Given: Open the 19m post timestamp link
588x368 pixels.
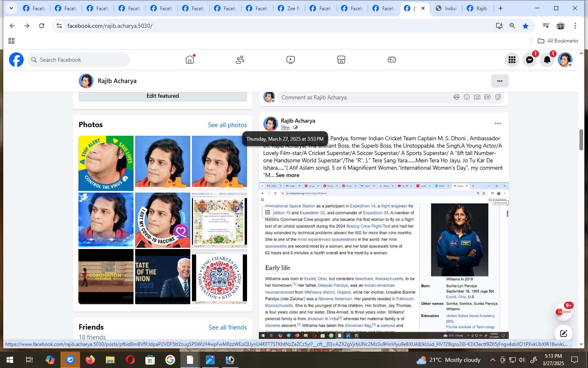Looking at the screenshot, I should tap(285, 128).
